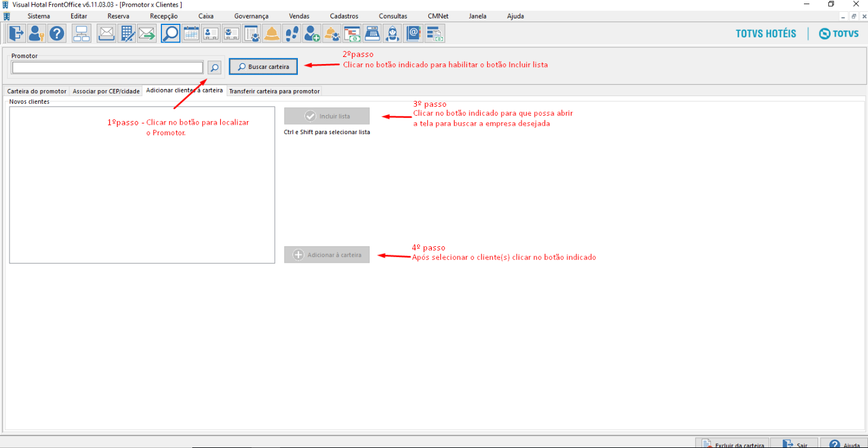Click the add user plus icon
The width and height of the screenshot is (868, 448).
[311, 33]
